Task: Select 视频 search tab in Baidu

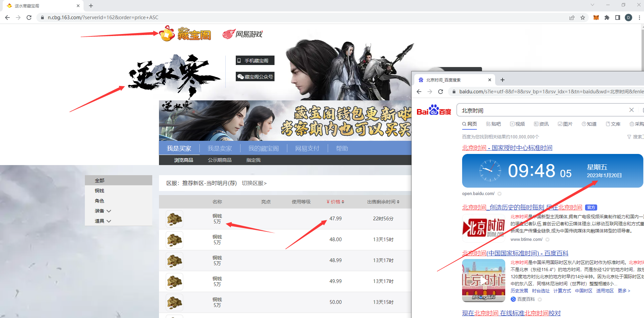Action: click(x=517, y=124)
